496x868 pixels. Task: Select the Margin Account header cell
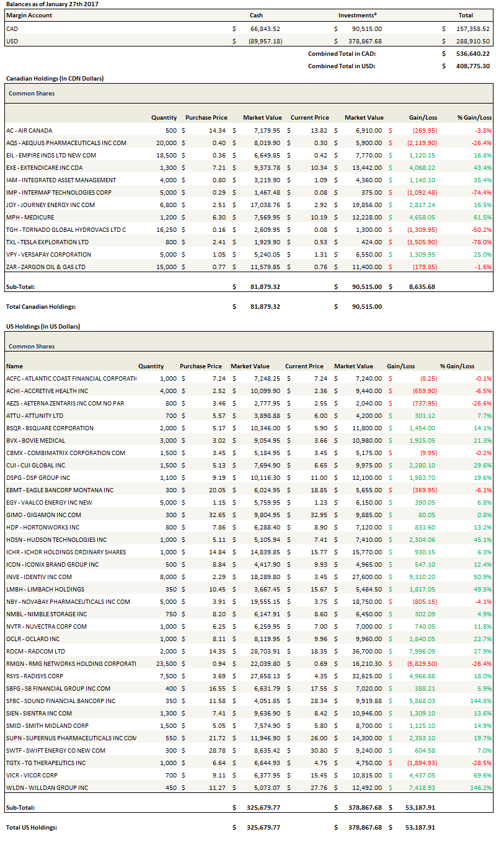[29, 15]
